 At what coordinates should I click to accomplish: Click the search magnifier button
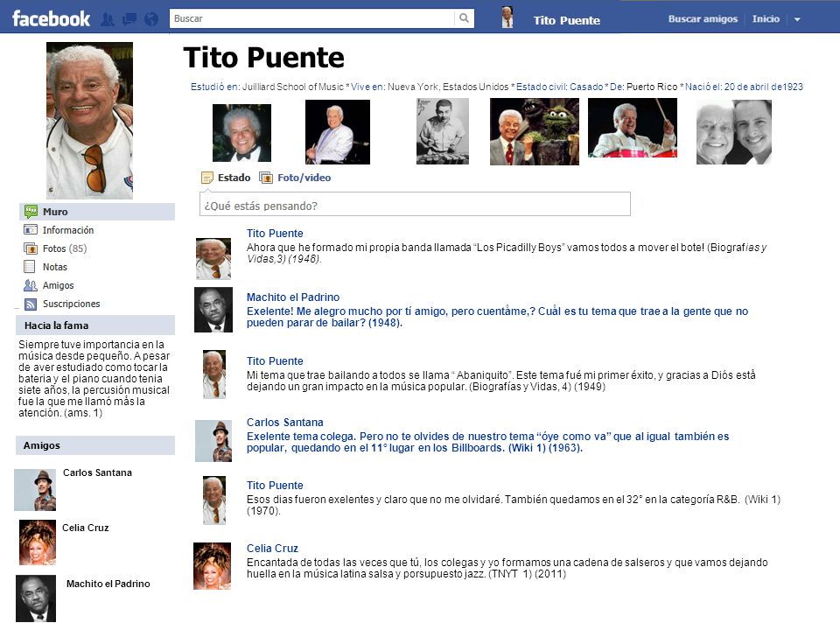(x=464, y=18)
